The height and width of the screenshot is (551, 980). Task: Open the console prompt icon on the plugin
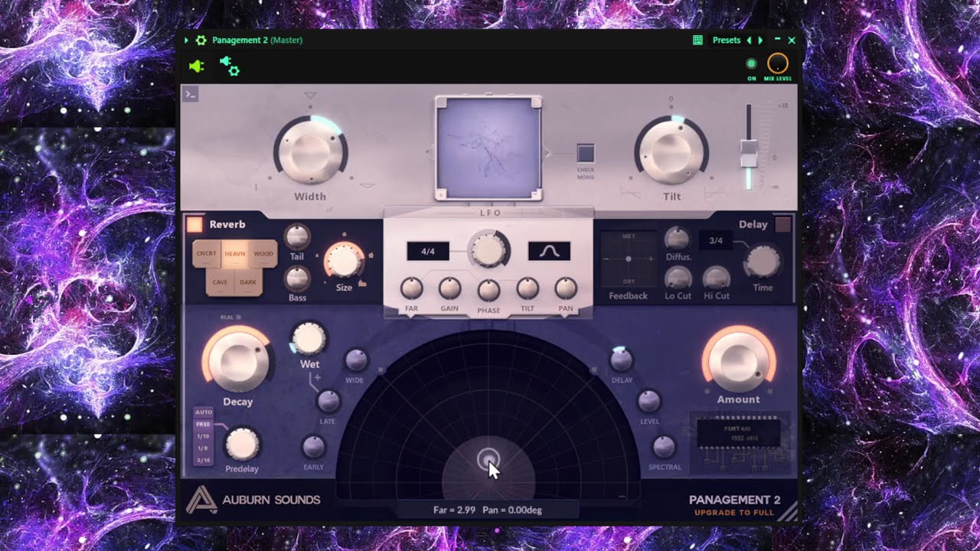[x=191, y=94]
